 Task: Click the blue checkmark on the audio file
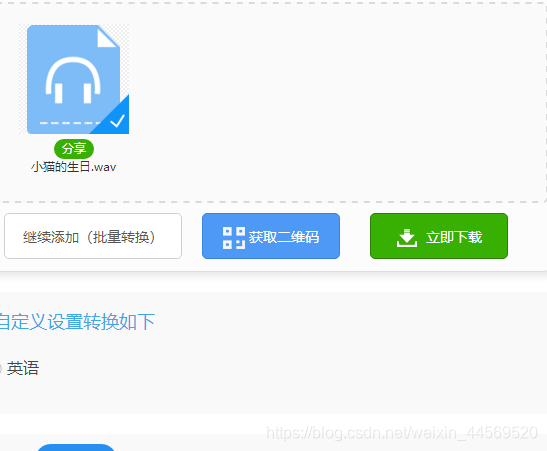pos(117,121)
